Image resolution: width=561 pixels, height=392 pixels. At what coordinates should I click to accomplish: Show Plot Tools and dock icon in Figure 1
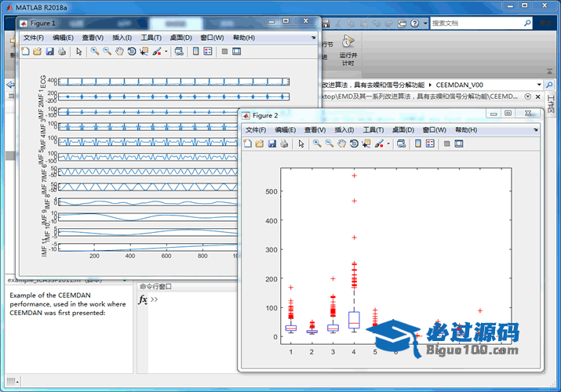[x=236, y=52]
